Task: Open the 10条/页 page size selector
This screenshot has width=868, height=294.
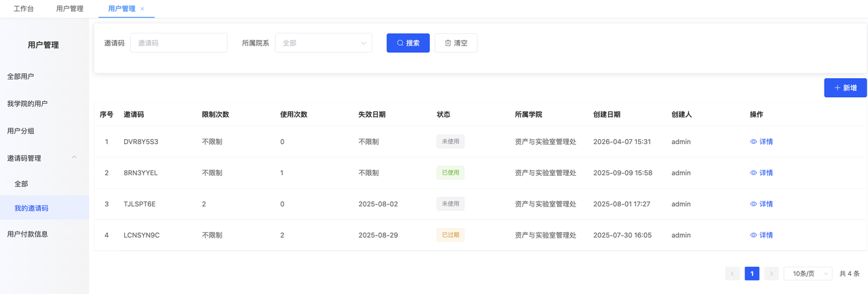Action: [808, 274]
